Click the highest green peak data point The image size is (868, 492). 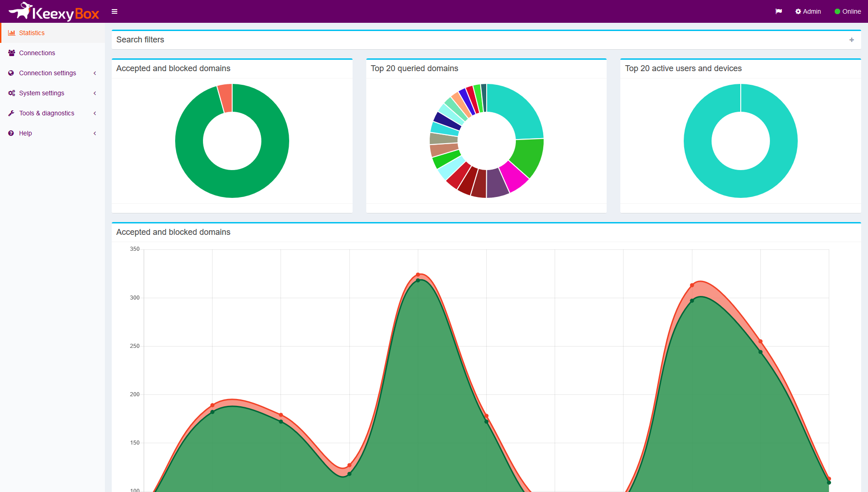[418, 280]
